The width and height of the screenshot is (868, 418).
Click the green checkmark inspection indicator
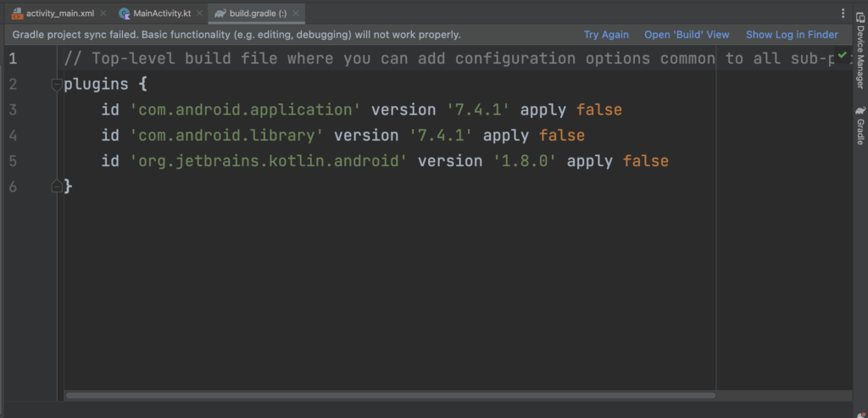(842, 55)
